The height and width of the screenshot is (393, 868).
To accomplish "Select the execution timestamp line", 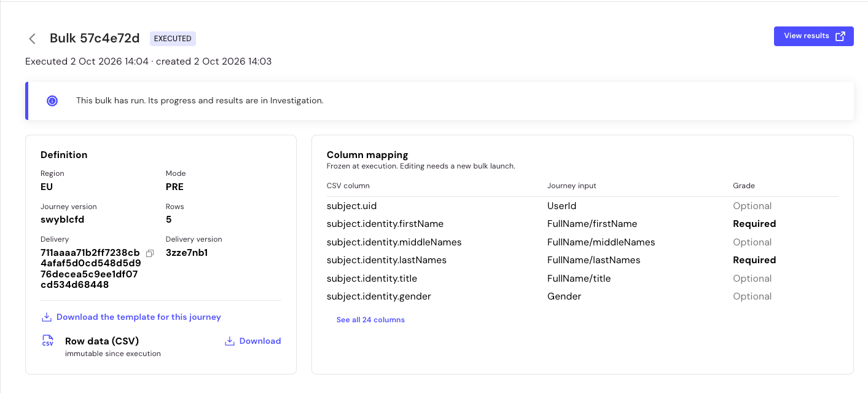I will 148,62.
